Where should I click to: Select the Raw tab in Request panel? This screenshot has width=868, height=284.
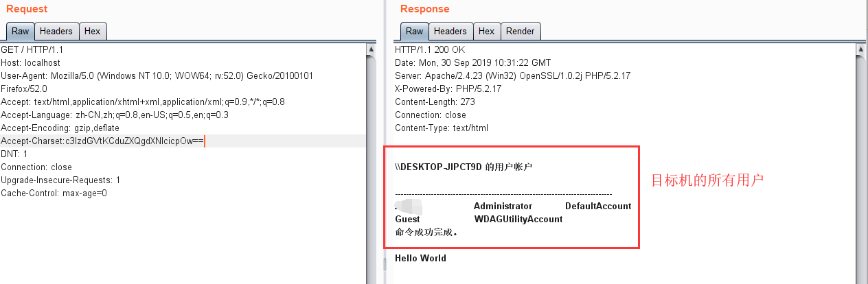point(20,32)
